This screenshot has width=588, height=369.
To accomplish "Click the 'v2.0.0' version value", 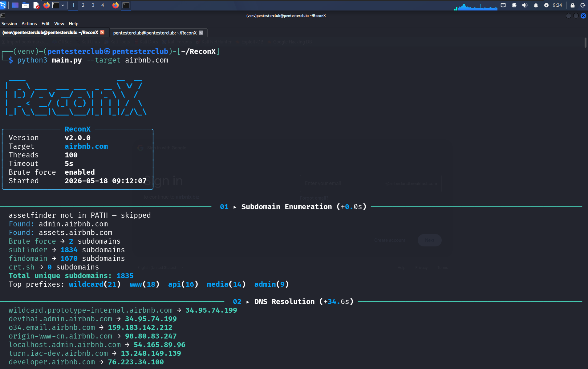I will [x=78, y=138].
